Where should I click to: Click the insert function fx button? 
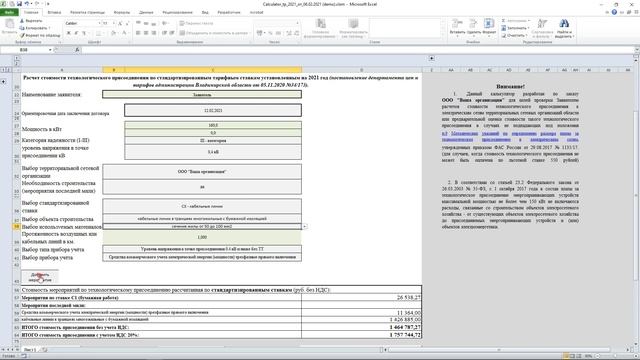[x=77, y=49]
